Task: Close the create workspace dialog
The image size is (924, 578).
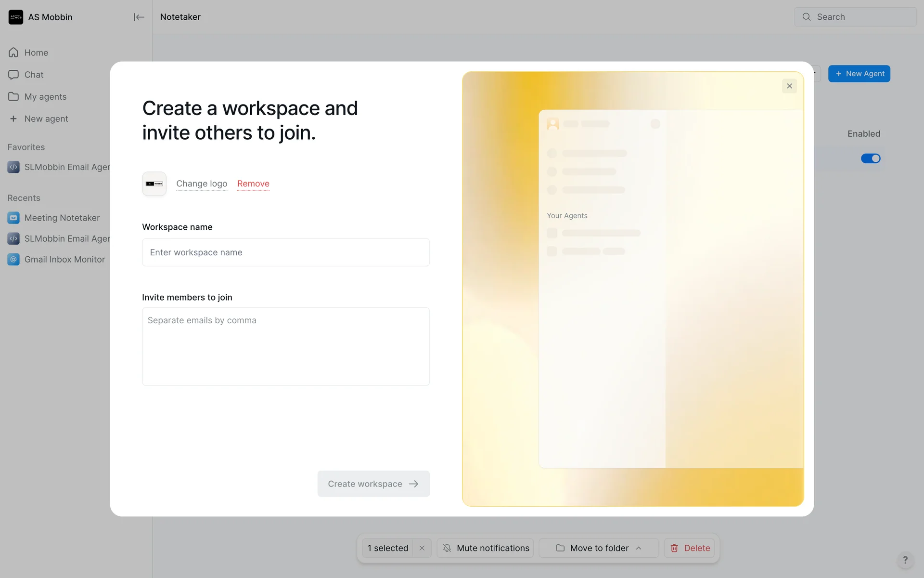Action: [x=789, y=86]
